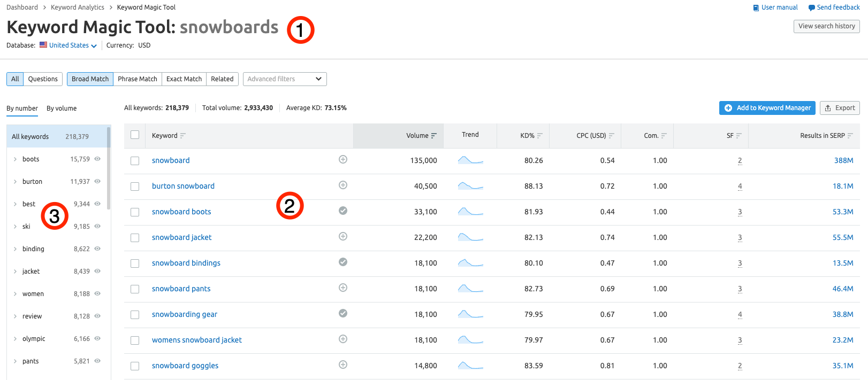Add 'snowboard pants' via plus icon
Viewport: 868px width, 380px height.
point(343,288)
